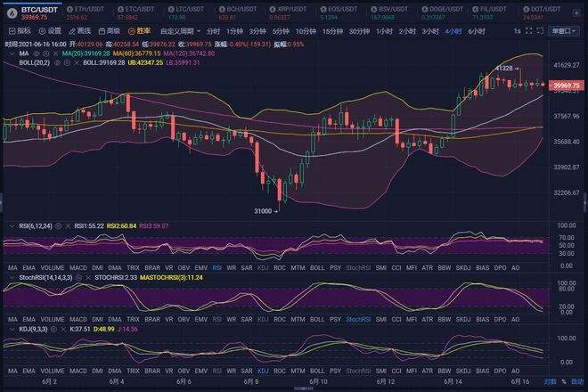This screenshot has width=588, height=392.
Task: Close the StochRSI(14,14,3,3) panel with its X
Action: coord(88,278)
